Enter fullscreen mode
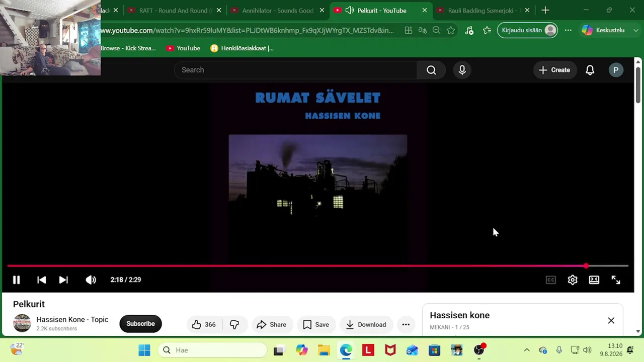Viewport: 644px width, 362px height. click(616, 280)
